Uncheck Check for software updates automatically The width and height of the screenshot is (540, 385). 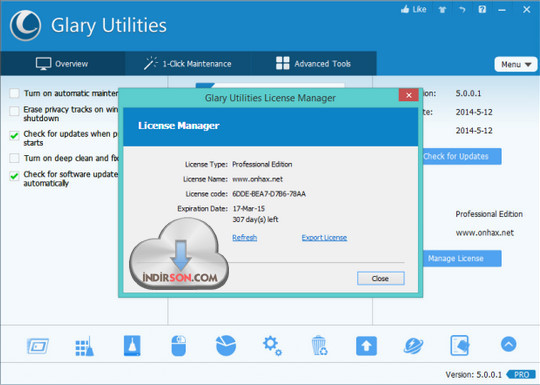click(x=14, y=176)
